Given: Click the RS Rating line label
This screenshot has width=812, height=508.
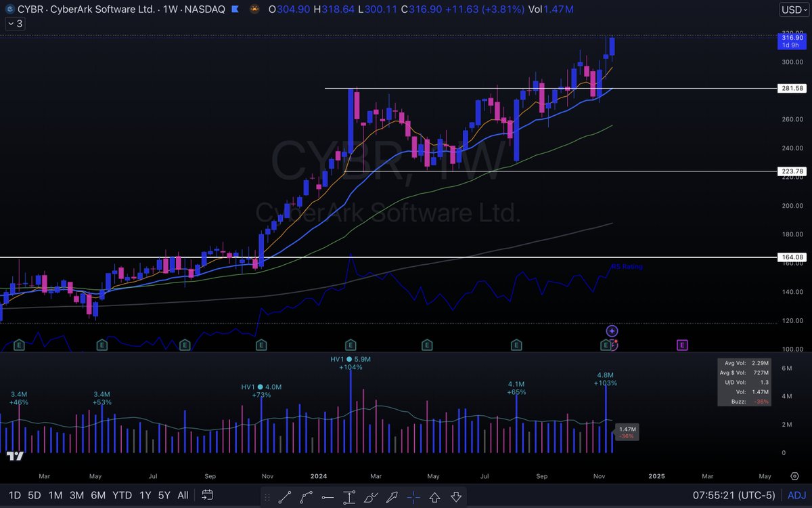Looking at the screenshot, I should click(x=627, y=267).
